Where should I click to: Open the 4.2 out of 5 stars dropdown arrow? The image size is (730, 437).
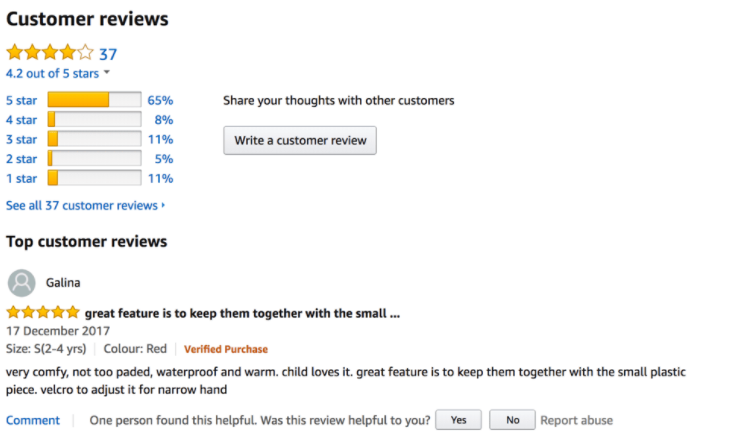pyautogui.click(x=107, y=72)
